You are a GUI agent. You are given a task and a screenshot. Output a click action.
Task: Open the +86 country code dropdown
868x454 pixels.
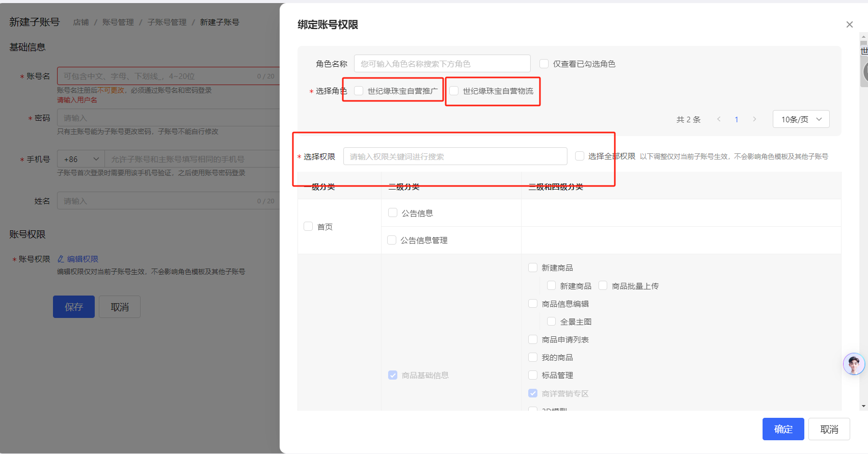point(81,159)
